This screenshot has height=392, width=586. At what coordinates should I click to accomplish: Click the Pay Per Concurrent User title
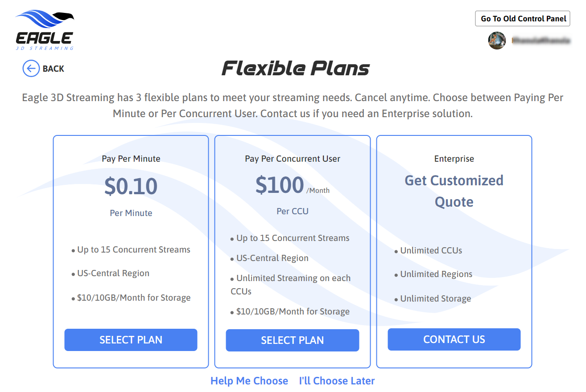(292, 159)
